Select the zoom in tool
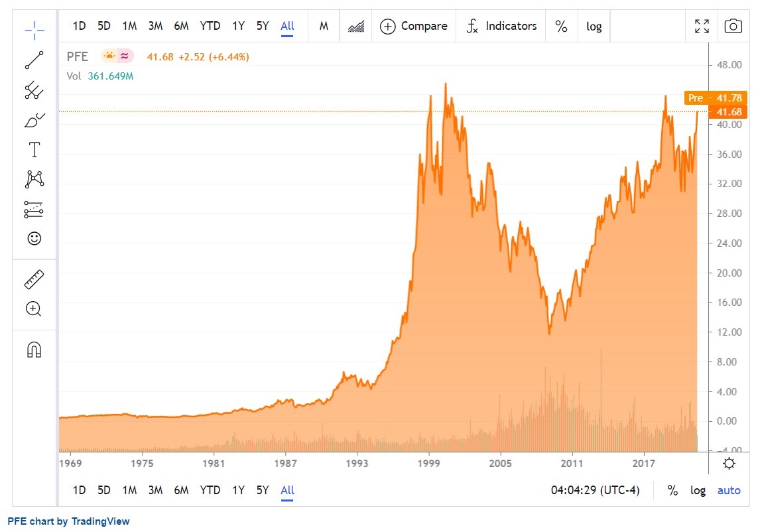Image resolution: width=760 pixels, height=532 pixels. 33,309
